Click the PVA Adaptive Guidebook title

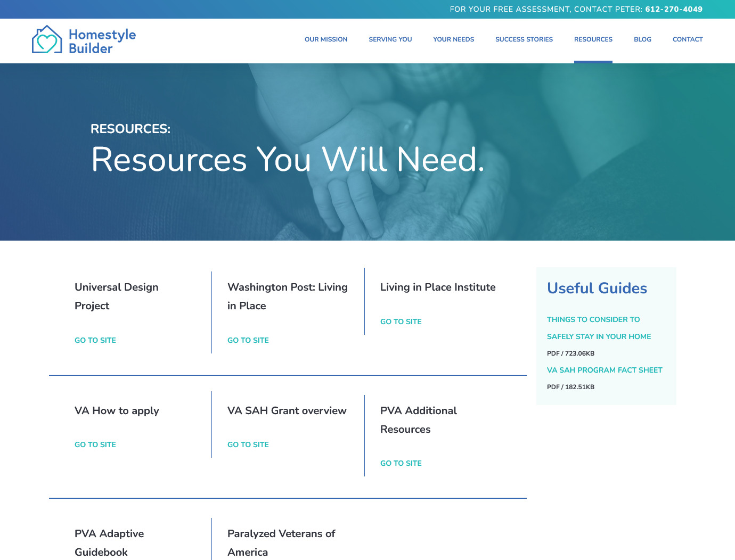(109, 543)
